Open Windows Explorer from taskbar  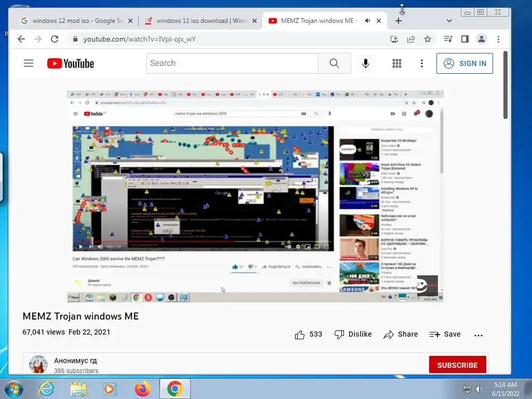[x=78, y=389]
